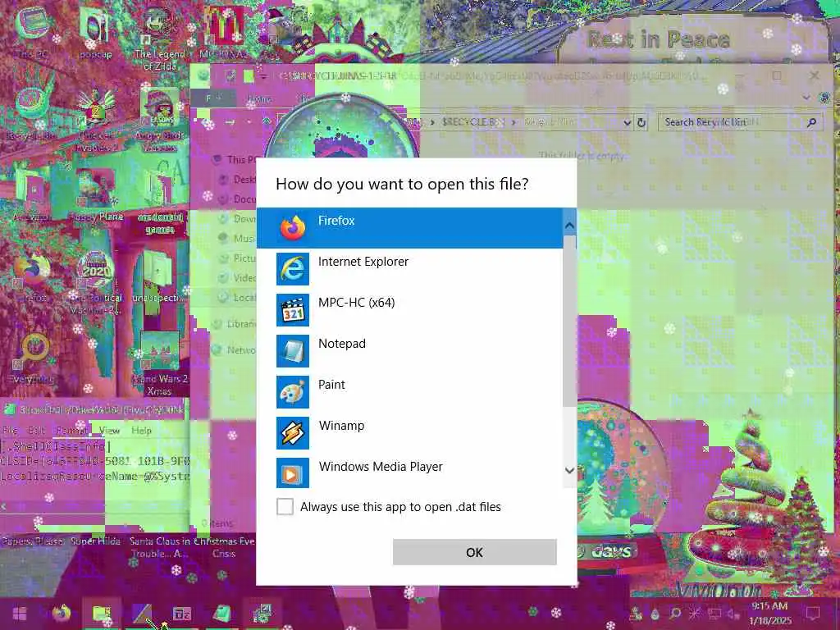Select This PC in Explorer sidebar
The image size is (840, 630).
click(235, 159)
